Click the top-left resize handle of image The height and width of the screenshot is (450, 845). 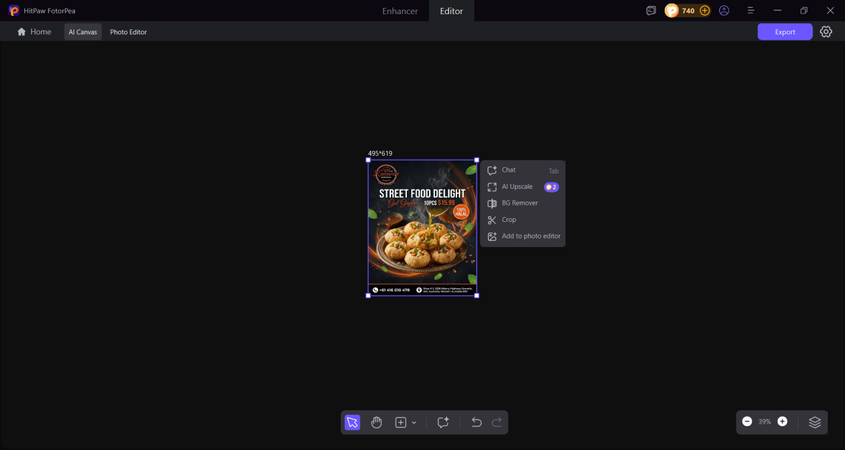click(x=369, y=160)
